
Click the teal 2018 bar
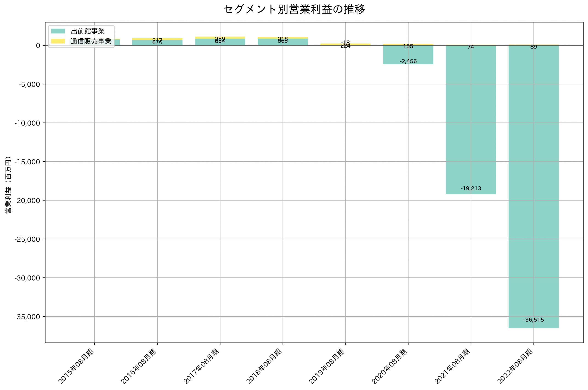tap(283, 42)
